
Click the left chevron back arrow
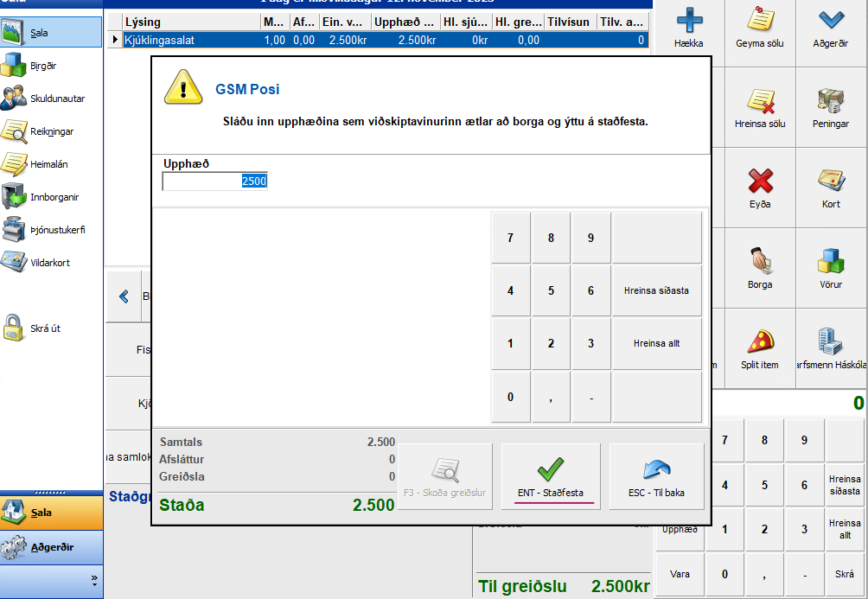124,296
